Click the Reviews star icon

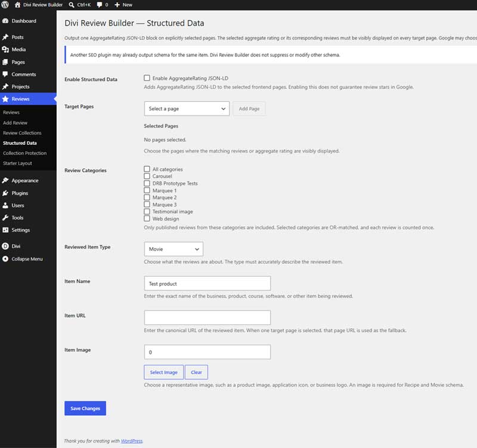(5, 99)
